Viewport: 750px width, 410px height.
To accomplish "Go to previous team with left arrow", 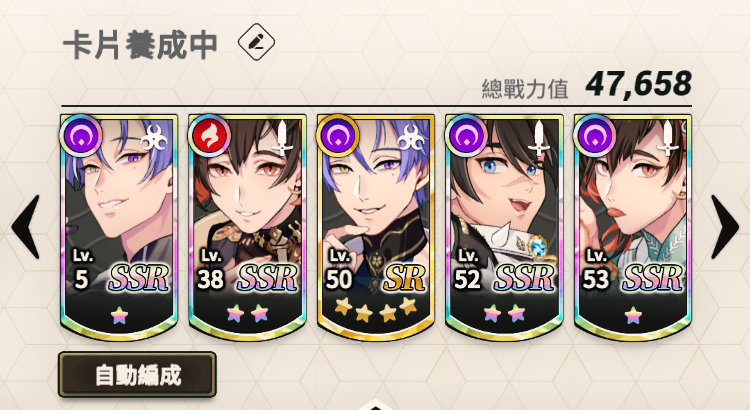I will click(x=25, y=227).
